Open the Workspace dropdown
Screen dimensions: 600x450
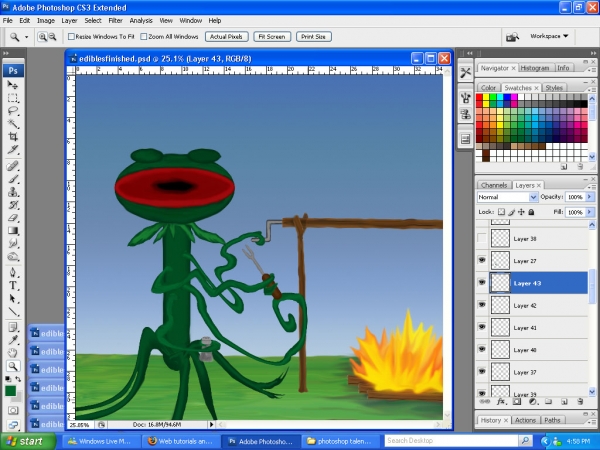[549, 36]
